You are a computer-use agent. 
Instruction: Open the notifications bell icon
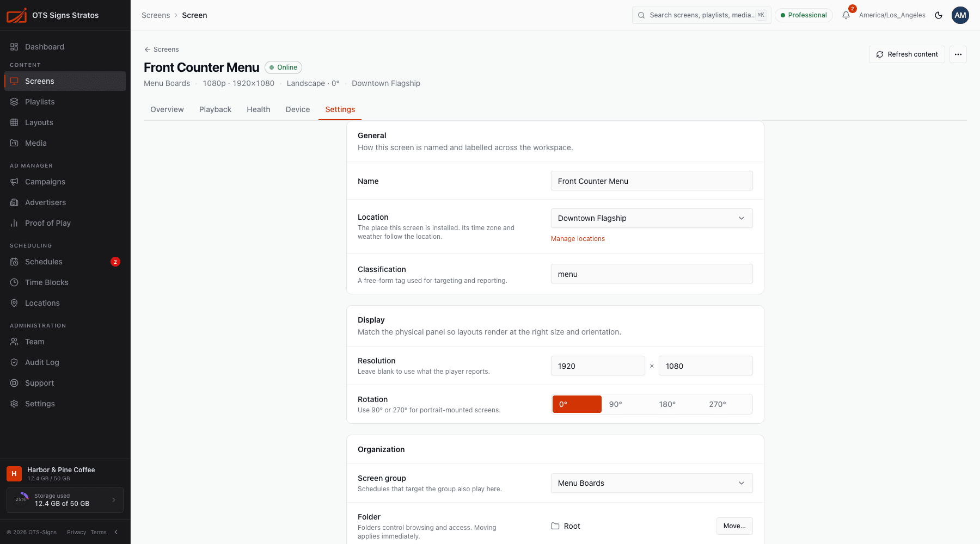(x=846, y=15)
